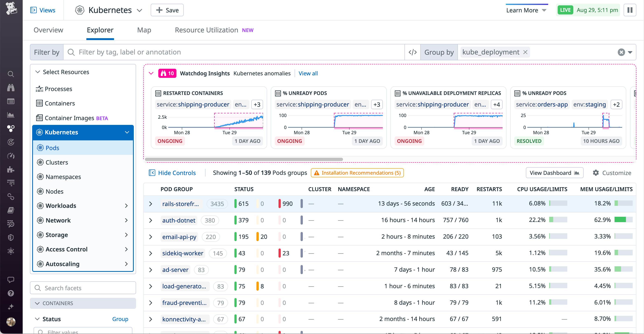Select the Infrastructure hexagons icon in the sidebar
This screenshot has width=644, height=334.
pos(11,128)
